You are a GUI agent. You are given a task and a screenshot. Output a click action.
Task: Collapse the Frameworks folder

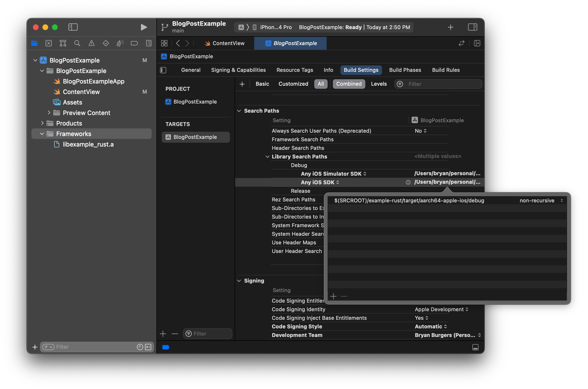point(42,134)
